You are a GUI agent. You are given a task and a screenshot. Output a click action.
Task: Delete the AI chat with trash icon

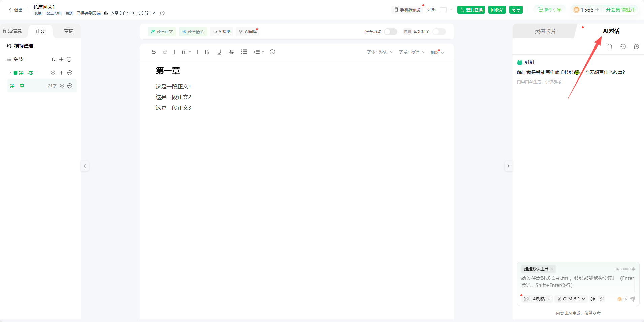[x=610, y=46]
